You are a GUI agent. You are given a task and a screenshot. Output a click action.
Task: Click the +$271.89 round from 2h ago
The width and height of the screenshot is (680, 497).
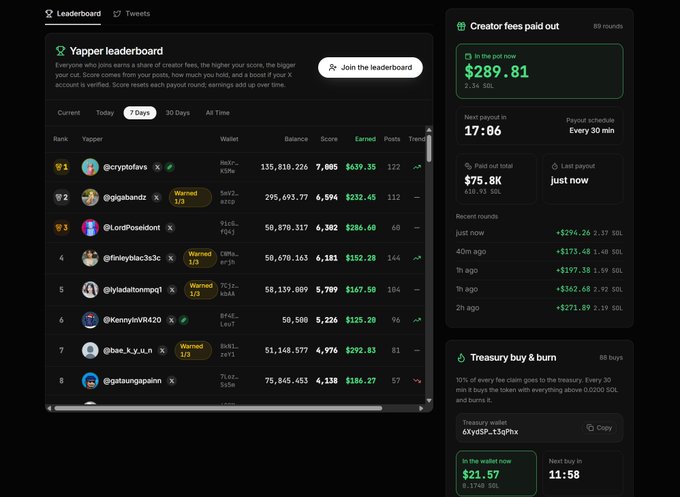point(539,308)
